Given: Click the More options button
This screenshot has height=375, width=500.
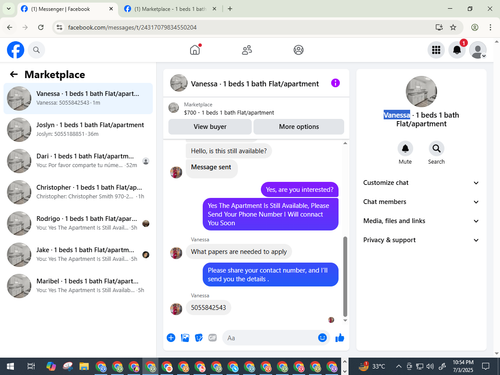Looking at the screenshot, I should click(x=299, y=127).
